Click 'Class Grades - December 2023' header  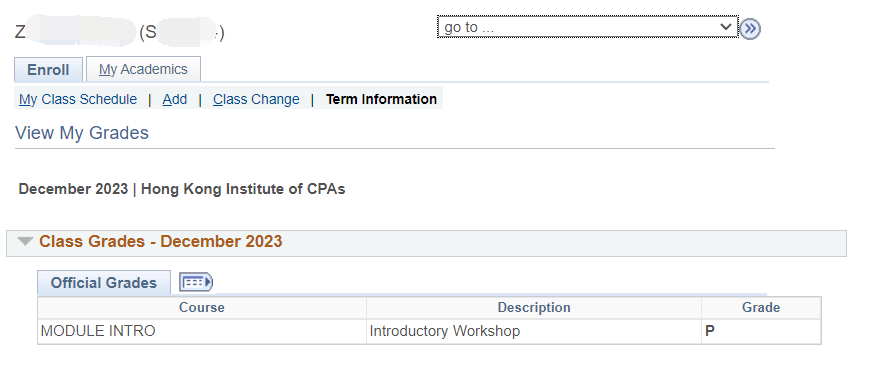[160, 241]
